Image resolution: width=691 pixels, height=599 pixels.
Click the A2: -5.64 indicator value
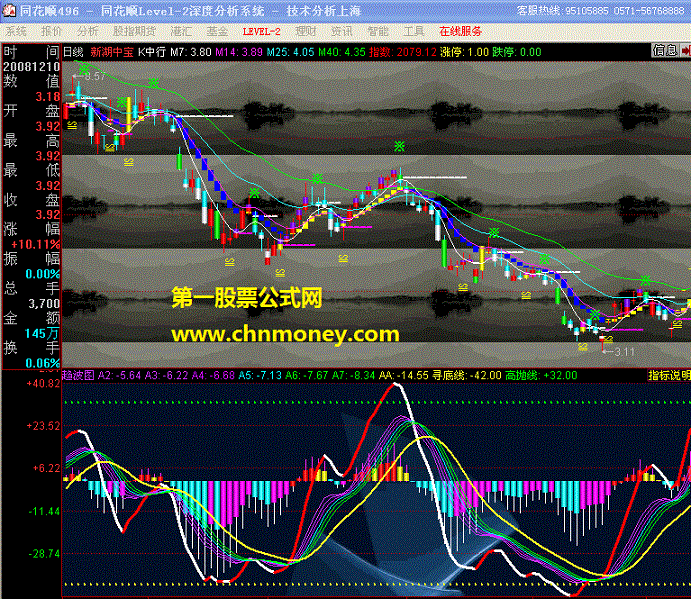[119, 376]
